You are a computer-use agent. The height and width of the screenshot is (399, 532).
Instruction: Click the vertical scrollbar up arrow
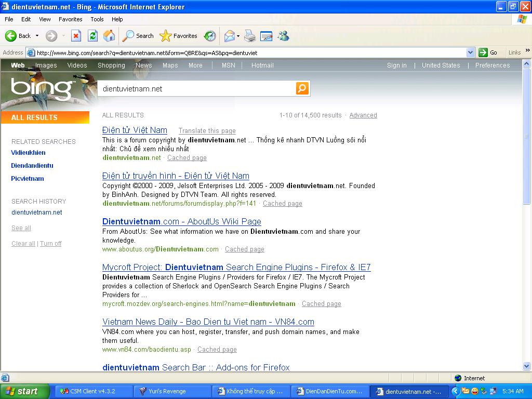pos(527,63)
